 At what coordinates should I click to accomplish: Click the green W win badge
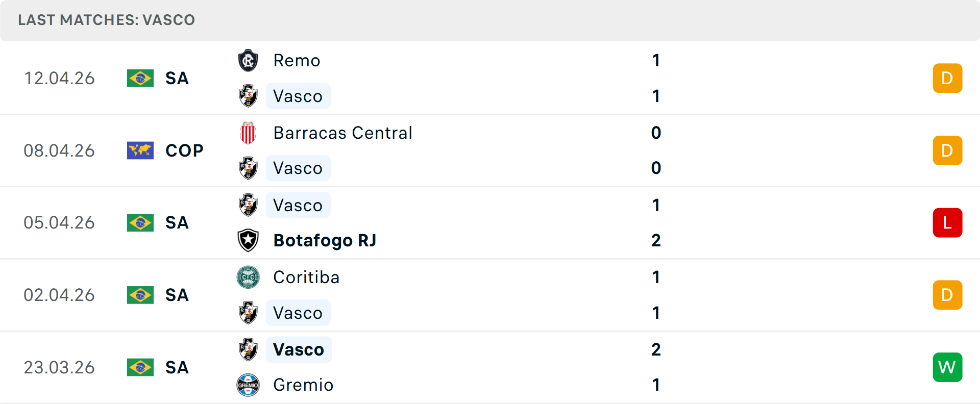click(x=947, y=367)
